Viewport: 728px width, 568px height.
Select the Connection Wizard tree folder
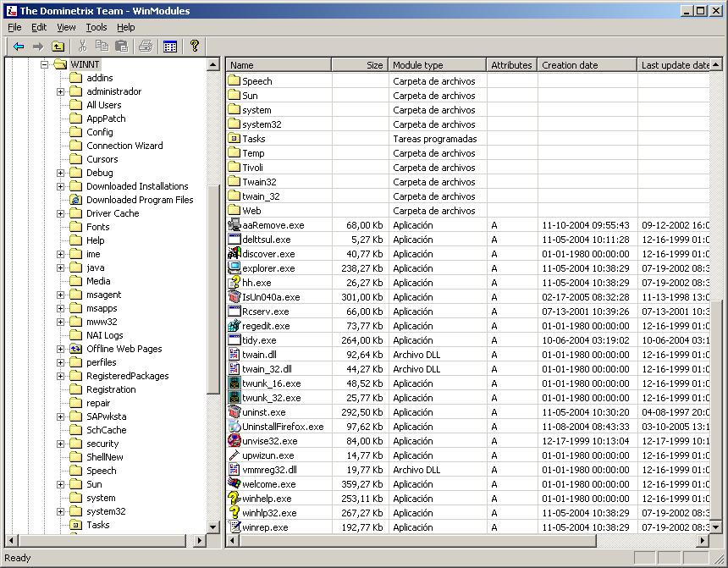(125, 146)
